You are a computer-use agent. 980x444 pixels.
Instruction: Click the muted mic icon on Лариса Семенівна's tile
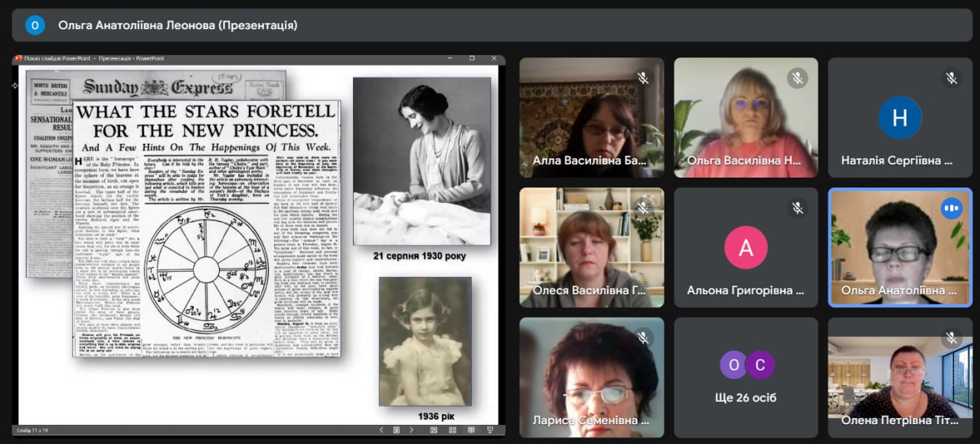click(x=643, y=338)
